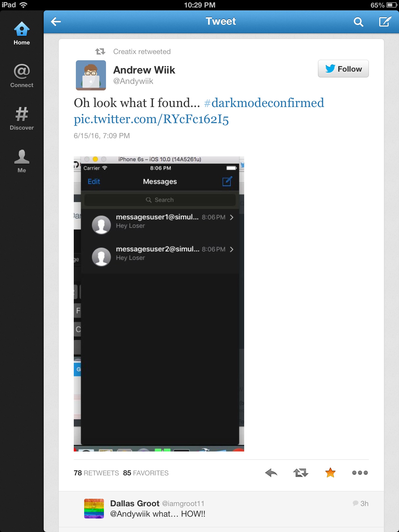
Task: Open the more options ellipsis
Action: (x=360, y=473)
